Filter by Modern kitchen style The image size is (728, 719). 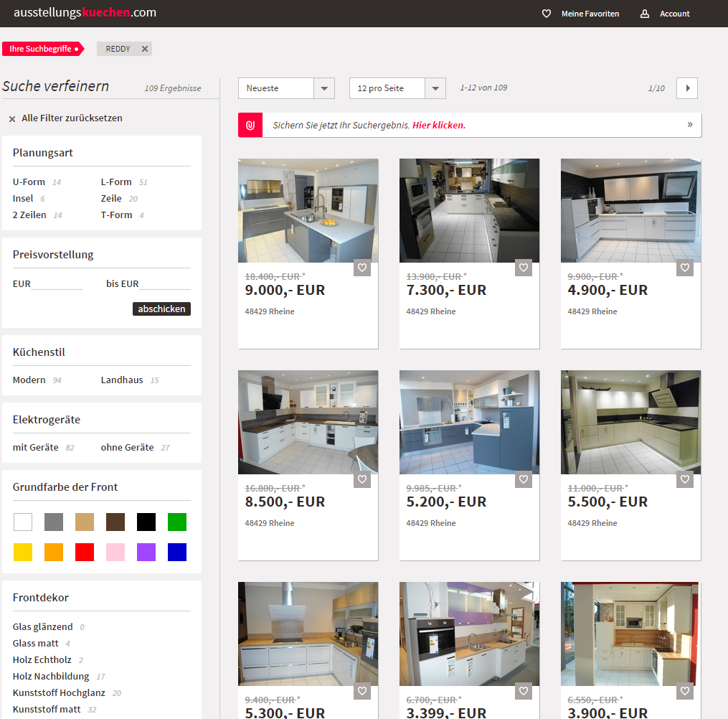[29, 380]
